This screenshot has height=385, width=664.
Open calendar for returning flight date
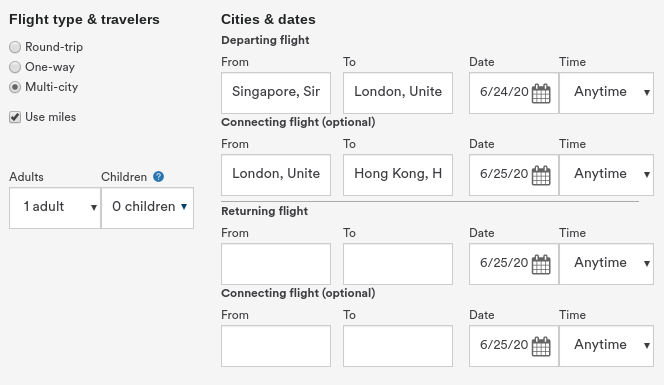tap(541, 264)
